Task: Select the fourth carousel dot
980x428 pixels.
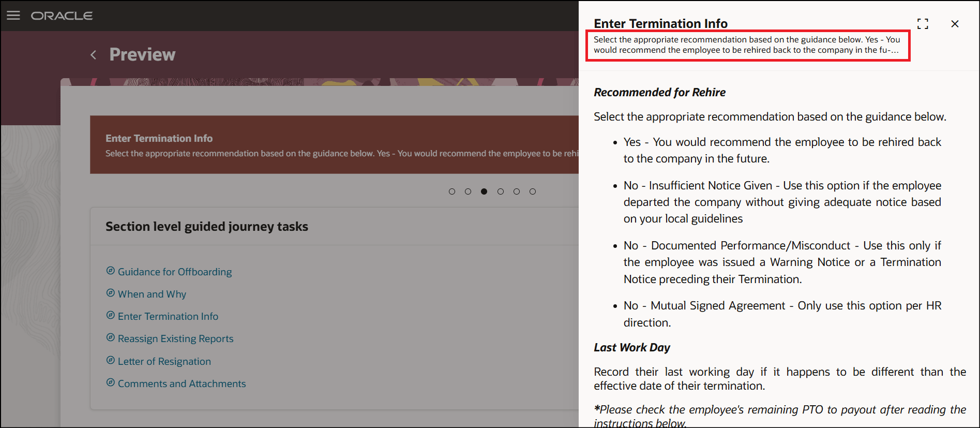Action: [501, 191]
